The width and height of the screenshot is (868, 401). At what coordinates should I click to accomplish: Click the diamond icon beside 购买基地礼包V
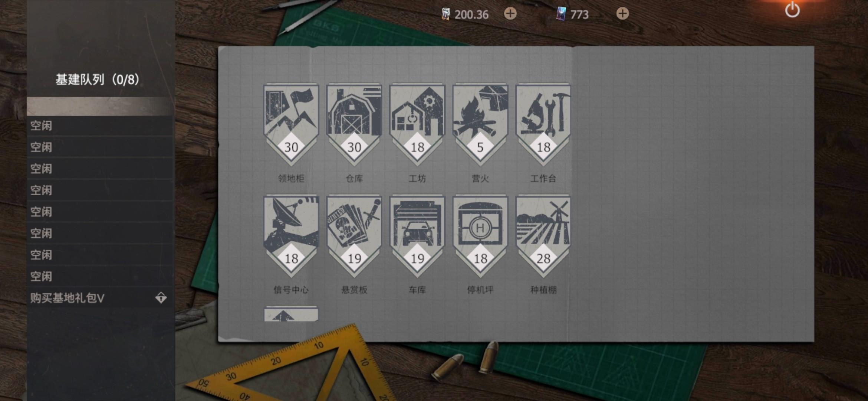click(x=161, y=298)
